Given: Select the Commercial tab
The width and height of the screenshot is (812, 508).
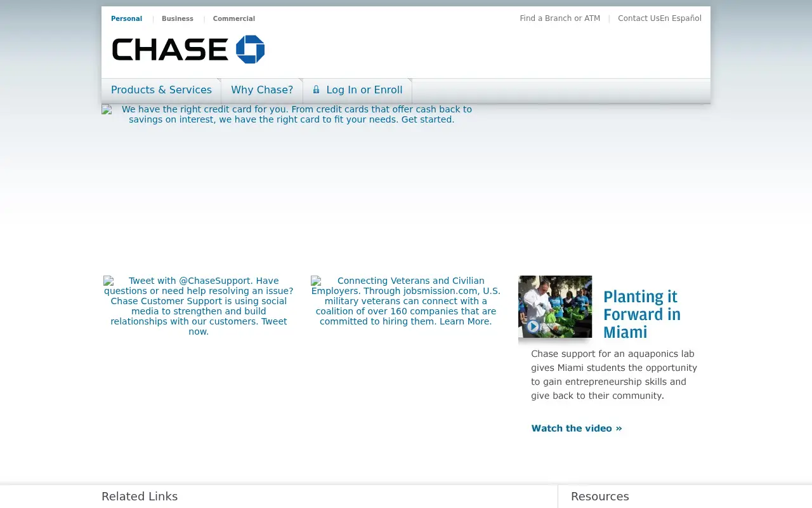Looking at the screenshot, I should click(234, 18).
